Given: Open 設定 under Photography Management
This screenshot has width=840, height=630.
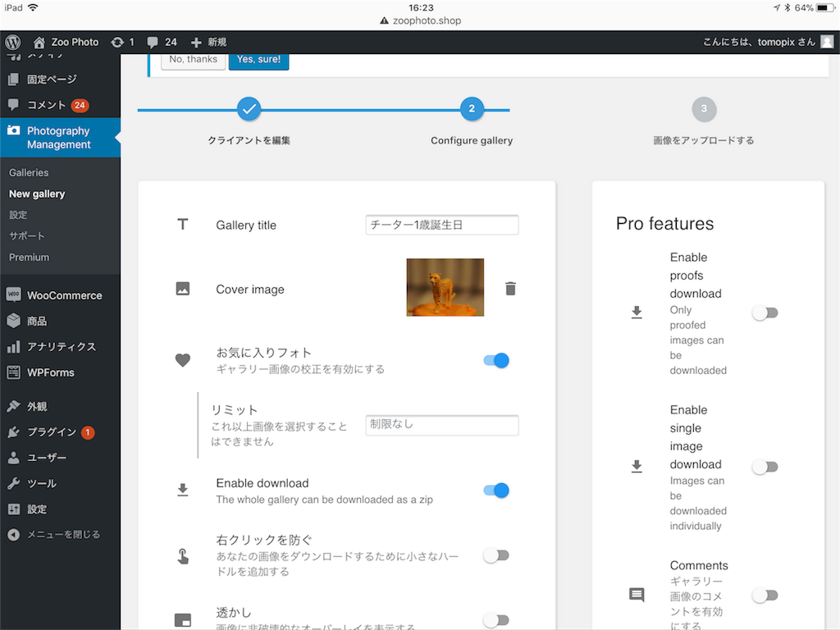Looking at the screenshot, I should tap(18, 215).
